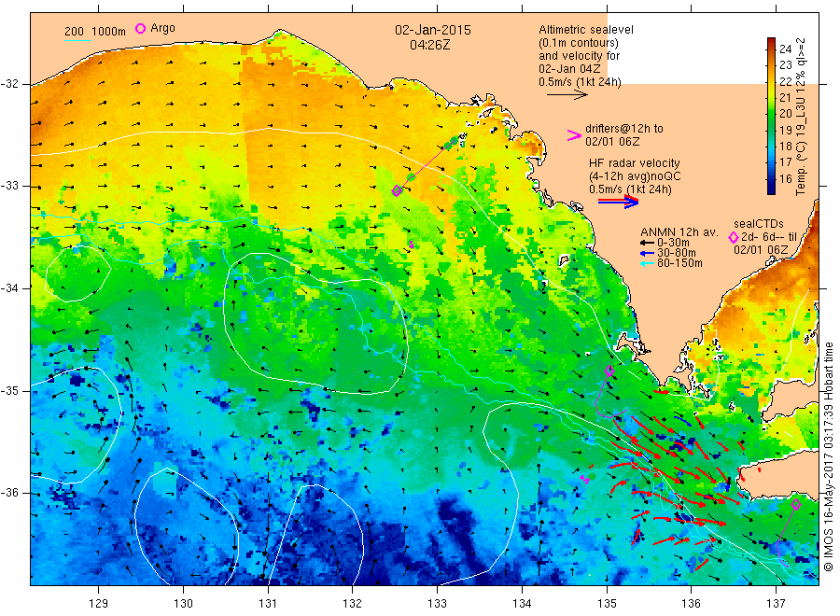Click the 'drifters@12h to' label

[624, 129]
